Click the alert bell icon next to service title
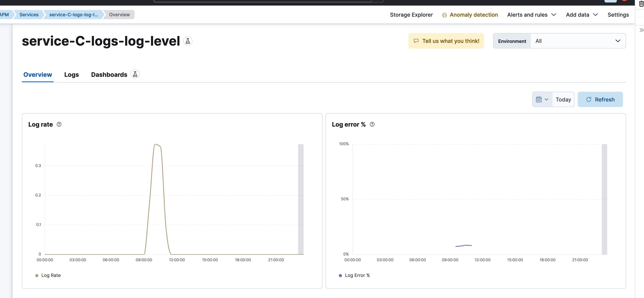644x298 pixels. pyautogui.click(x=187, y=41)
